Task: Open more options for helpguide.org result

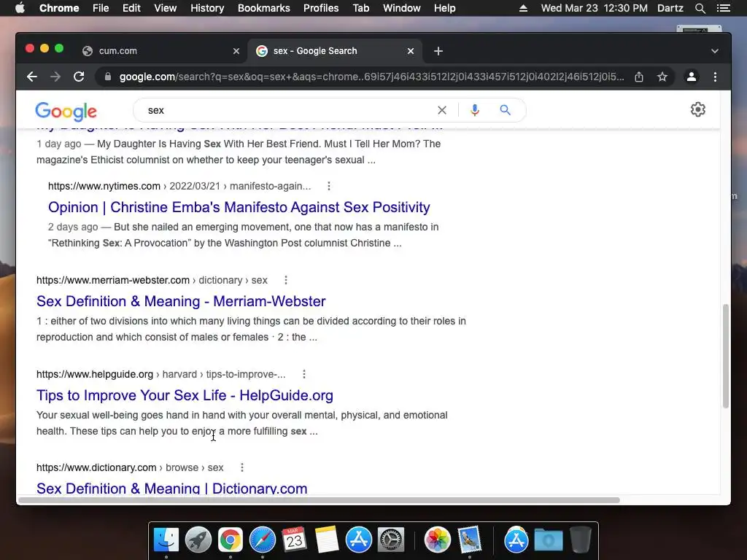Action: tap(304, 374)
